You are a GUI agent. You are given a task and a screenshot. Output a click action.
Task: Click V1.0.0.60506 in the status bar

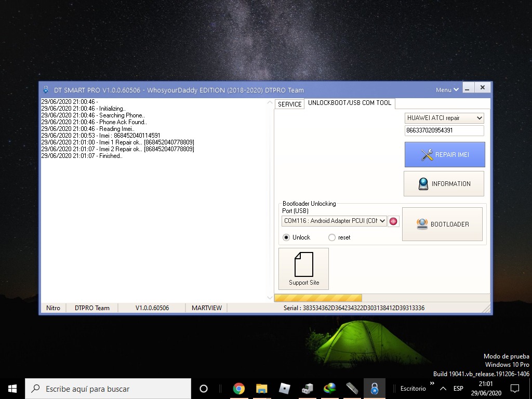tap(152, 308)
